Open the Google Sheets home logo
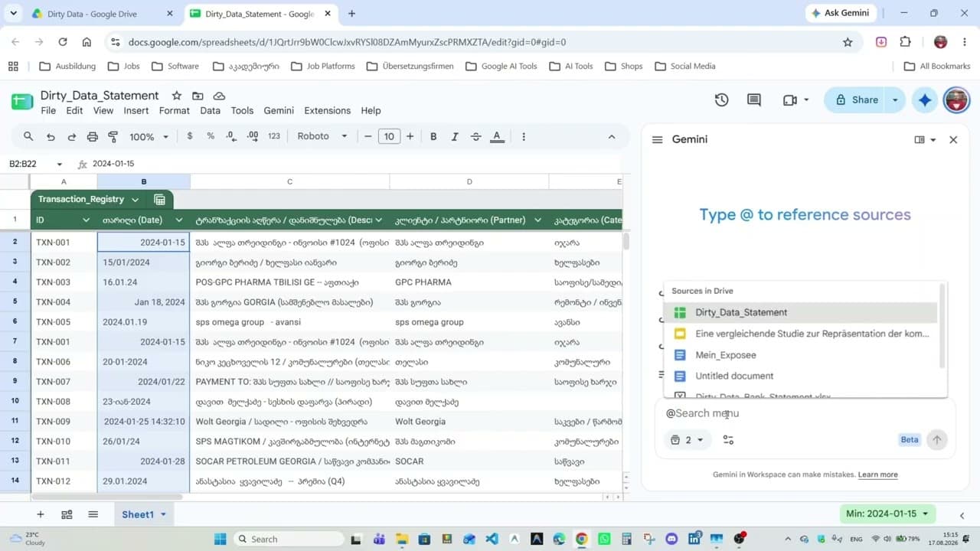 point(22,101)
